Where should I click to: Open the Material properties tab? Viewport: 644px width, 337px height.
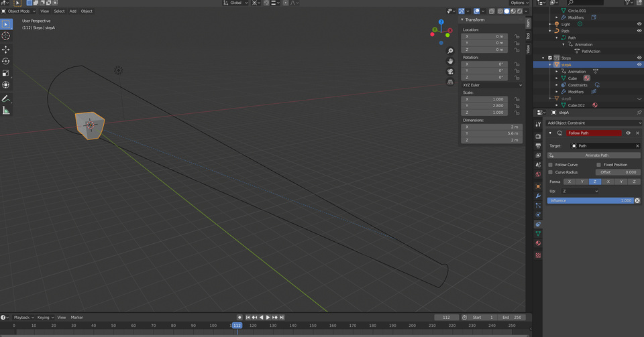[x=538, y=243]
